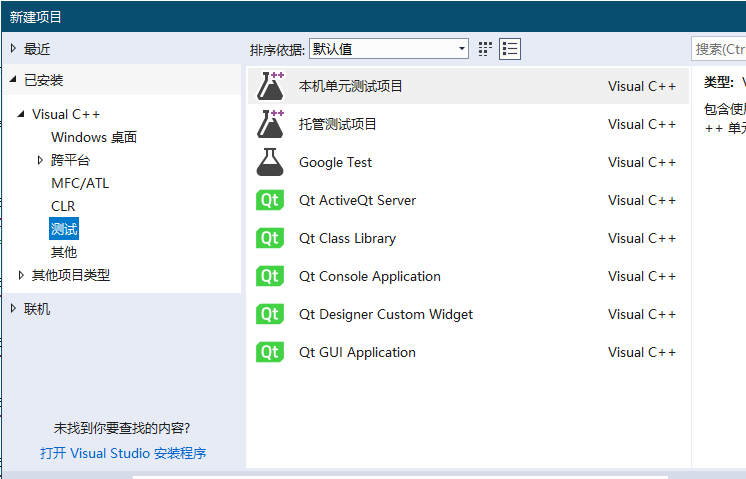
Task: Expand the 联机 section
Action: tap(13, 309)
